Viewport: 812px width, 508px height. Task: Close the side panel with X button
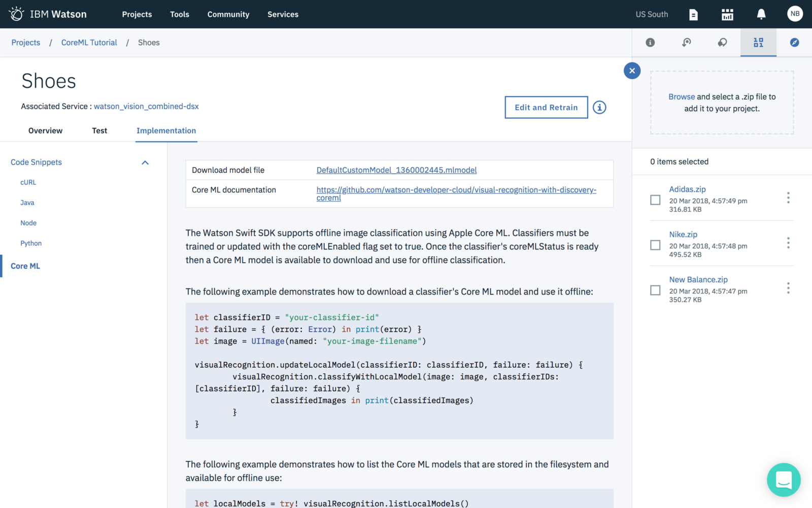632,71
